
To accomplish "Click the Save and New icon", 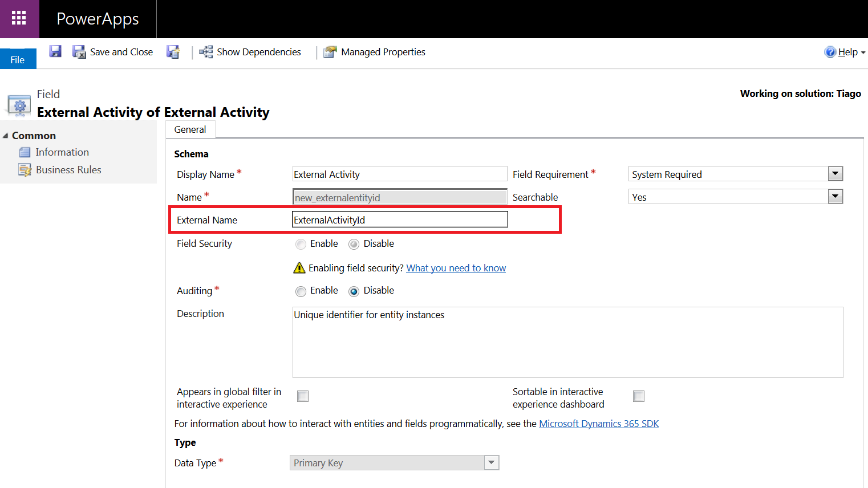I will coord(173,52).
